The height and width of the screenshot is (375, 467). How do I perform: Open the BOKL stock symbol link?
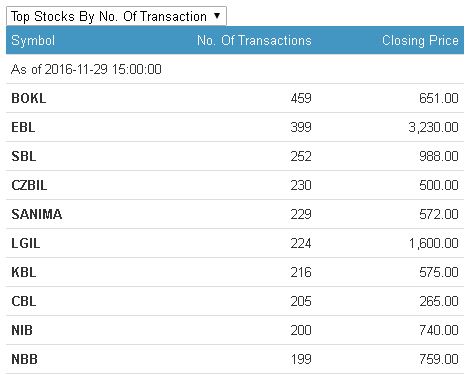(29, 98)
